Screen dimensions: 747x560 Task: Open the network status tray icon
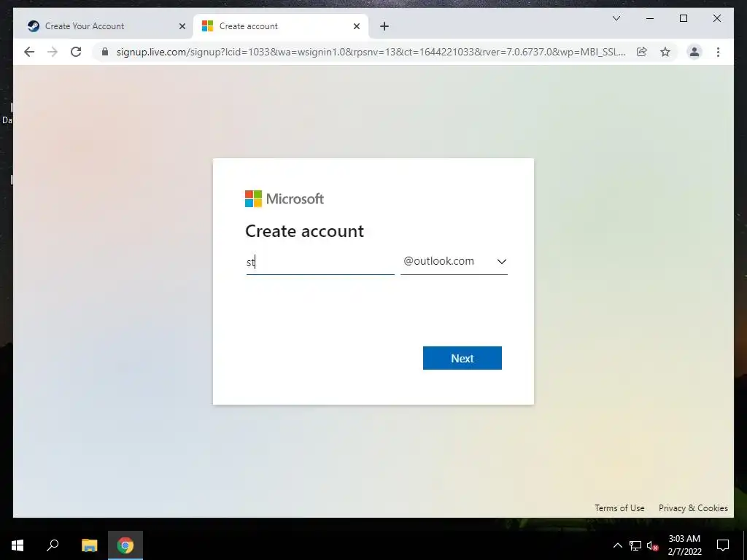click(x=635, y=545)
